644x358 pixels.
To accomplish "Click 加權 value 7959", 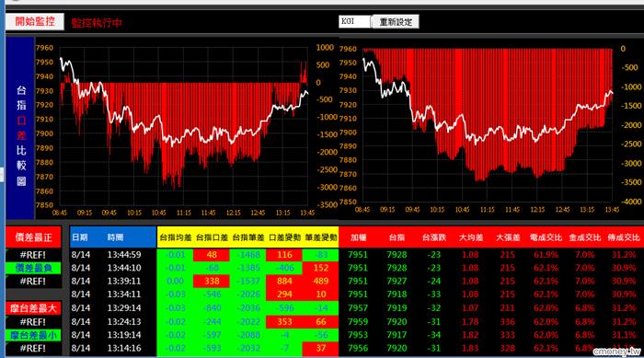I will click(x=358, y=321).
